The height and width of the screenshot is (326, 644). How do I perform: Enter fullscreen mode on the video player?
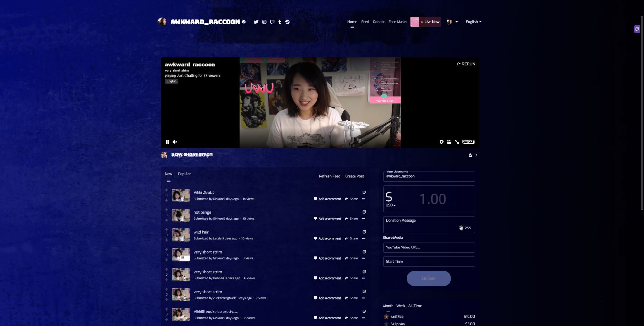[457, 142]
